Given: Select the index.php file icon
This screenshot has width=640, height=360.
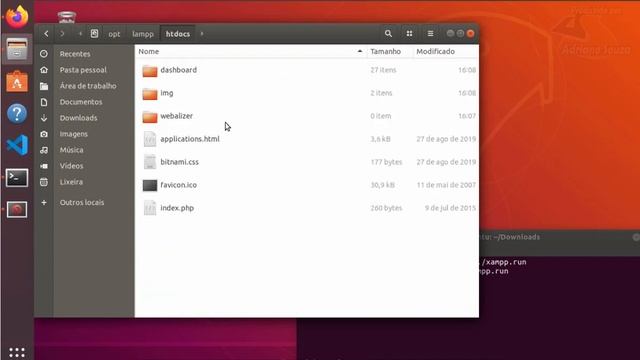Looking at the screenshot, I should (150, 208).
